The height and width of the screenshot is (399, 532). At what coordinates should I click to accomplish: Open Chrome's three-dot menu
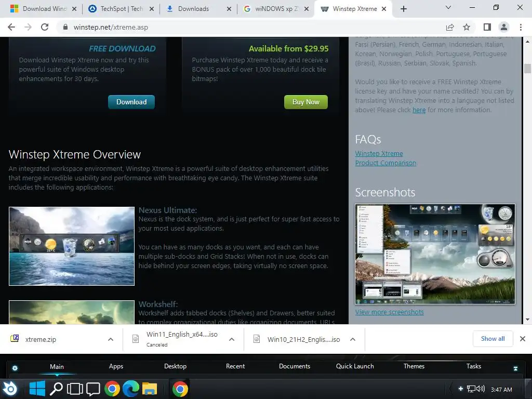[521, 27]
